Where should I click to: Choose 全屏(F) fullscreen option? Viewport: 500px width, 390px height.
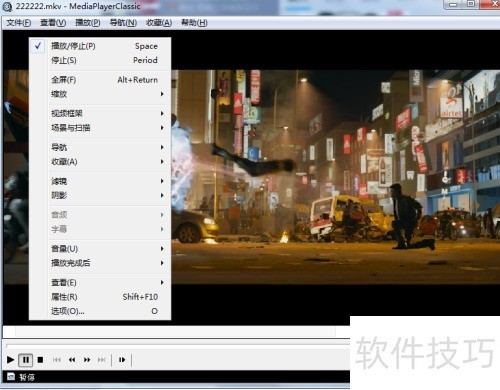(100, 80)
